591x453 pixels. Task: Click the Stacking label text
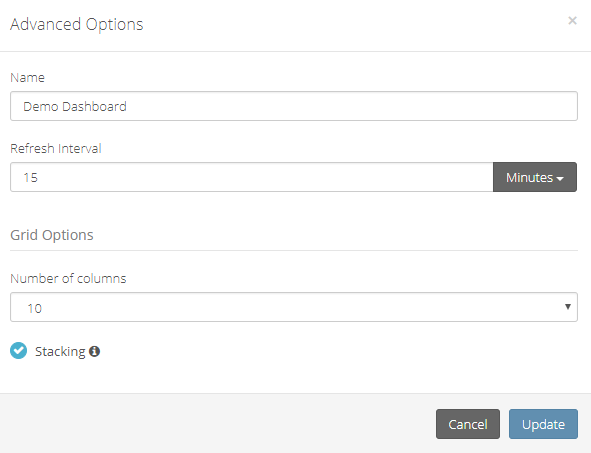point(60,352)
